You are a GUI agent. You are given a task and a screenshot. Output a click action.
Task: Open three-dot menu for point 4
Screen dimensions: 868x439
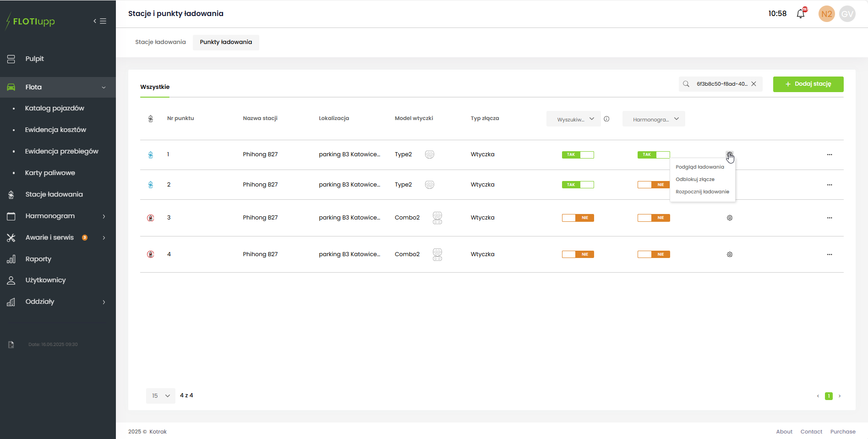830,255
